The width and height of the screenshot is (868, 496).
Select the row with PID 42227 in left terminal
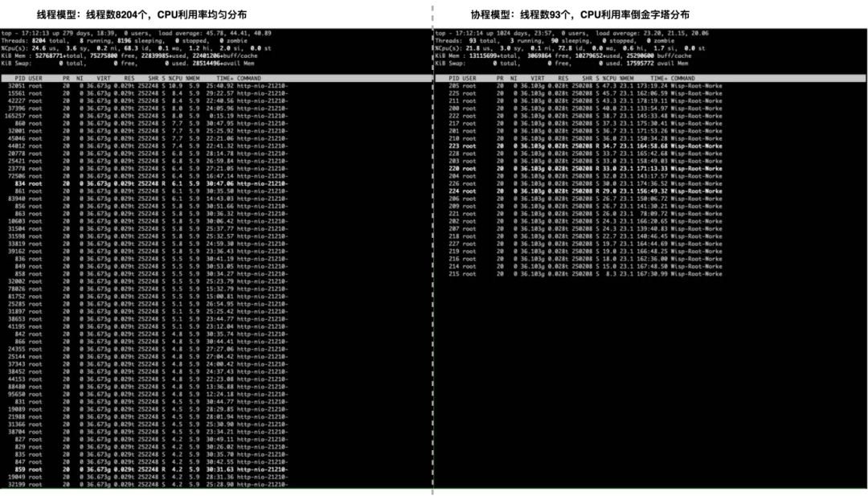tap(149, 100)
